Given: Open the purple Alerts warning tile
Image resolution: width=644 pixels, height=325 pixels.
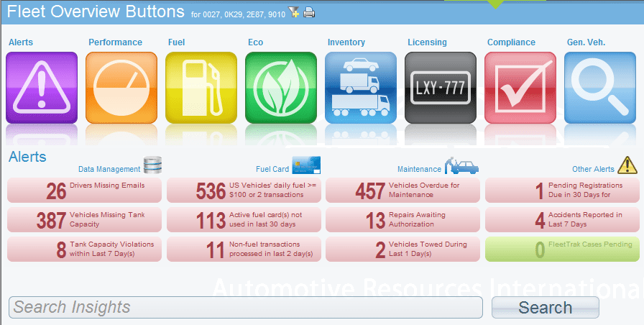Looking at the screenshot, I should click(x=41, y=87).
